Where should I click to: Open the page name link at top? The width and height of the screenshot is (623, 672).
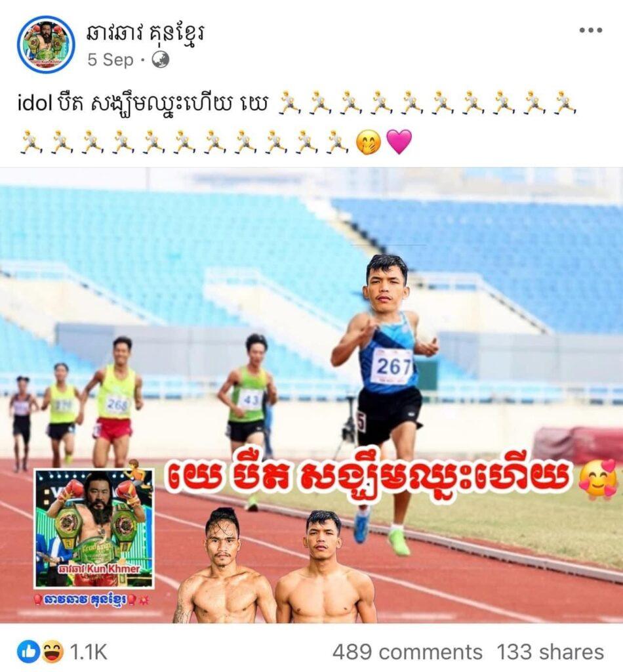click(146, 33)
